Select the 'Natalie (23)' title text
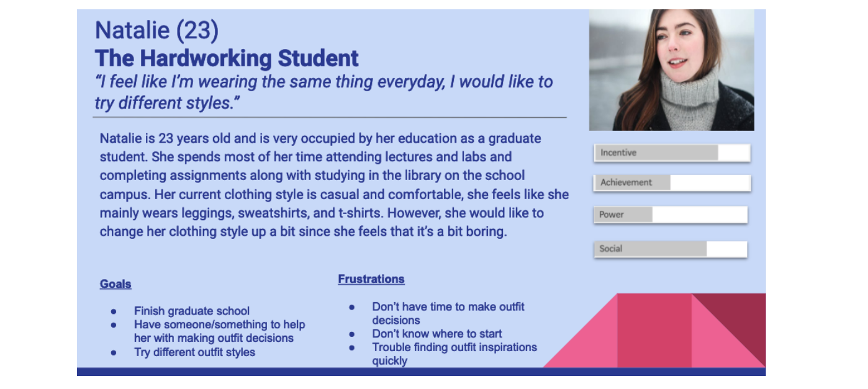Screen dimensions: 868x389 pos(156,30)
